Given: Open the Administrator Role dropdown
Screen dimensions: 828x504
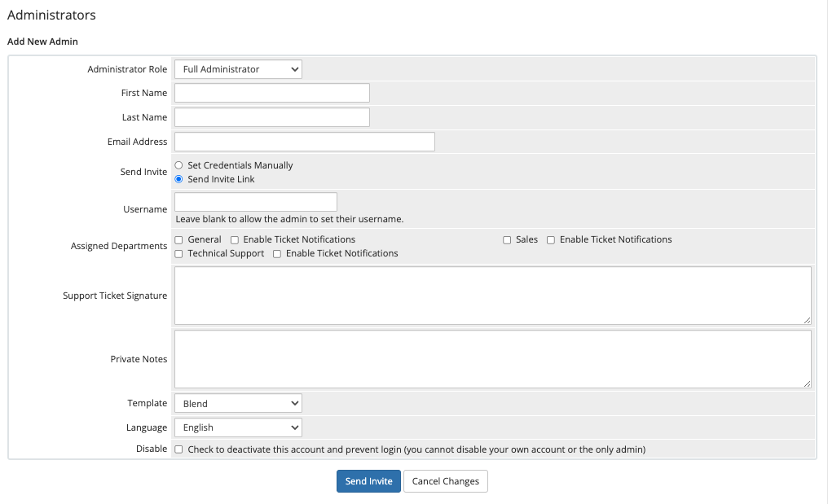Looking at the screenshot, I should tap(237, 69).
